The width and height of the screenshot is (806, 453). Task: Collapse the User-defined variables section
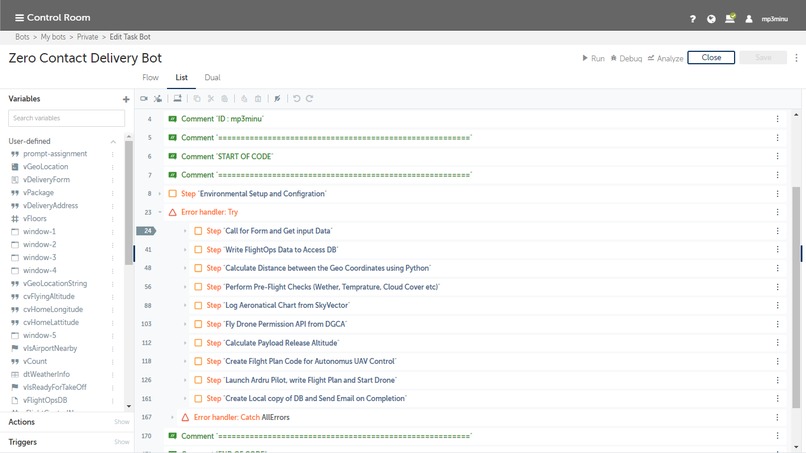tap(113, 141)
